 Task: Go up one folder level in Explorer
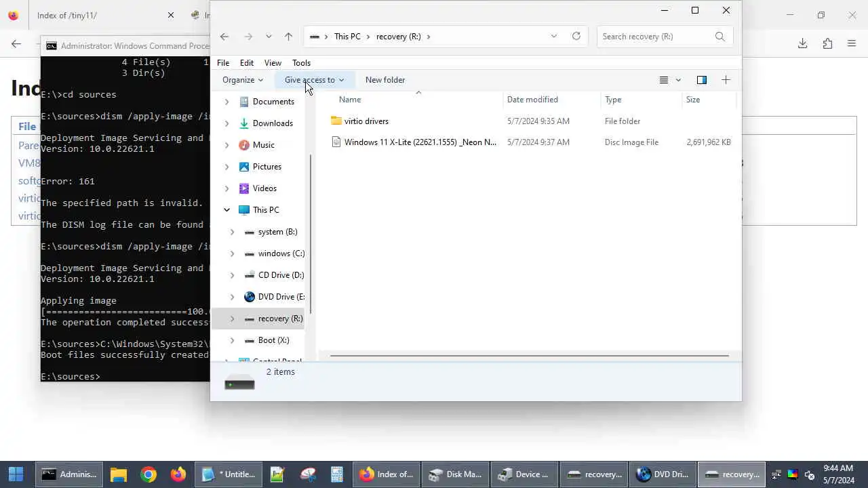288,37
